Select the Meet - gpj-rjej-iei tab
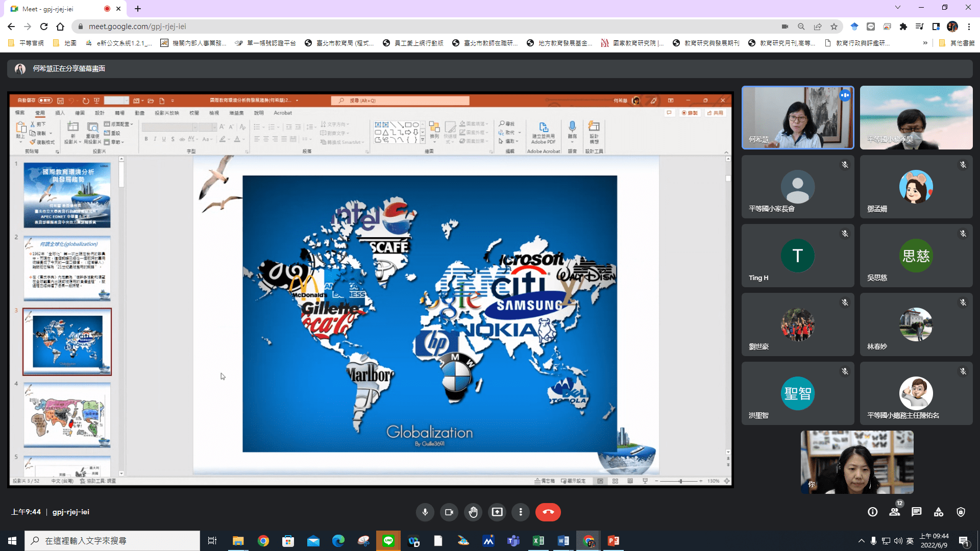 [x=66, y=9]
